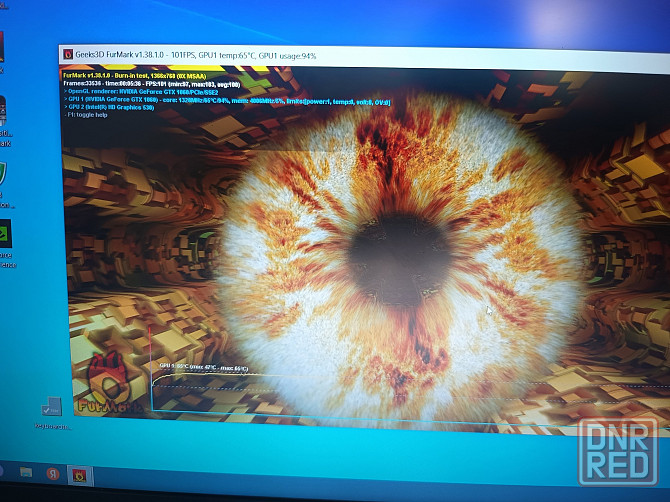Click the 'OpenGL renderer' info line
Image resolution: width=670 pixels, height=502 pixels.
pyautogui.click(x=141, y=92)
